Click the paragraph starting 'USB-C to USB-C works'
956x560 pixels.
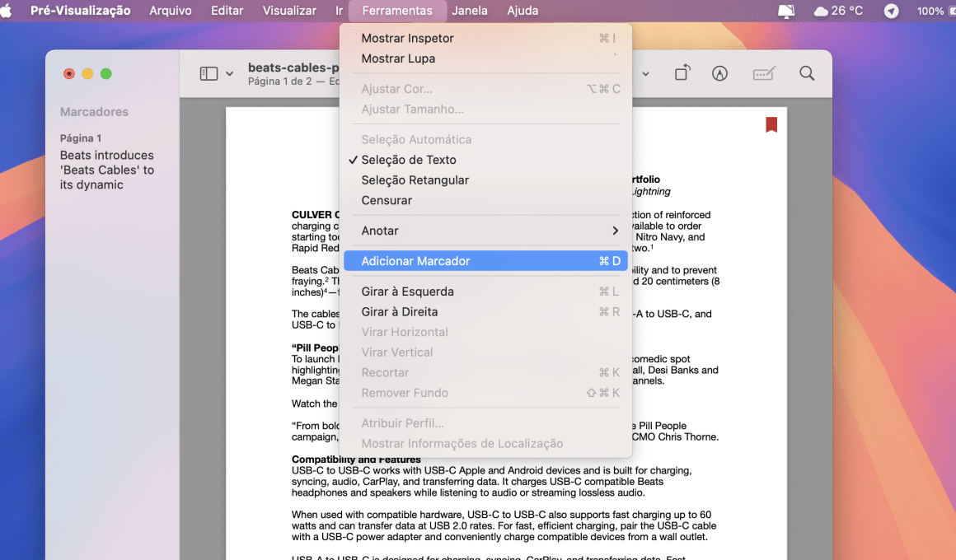tap(491, 482)
